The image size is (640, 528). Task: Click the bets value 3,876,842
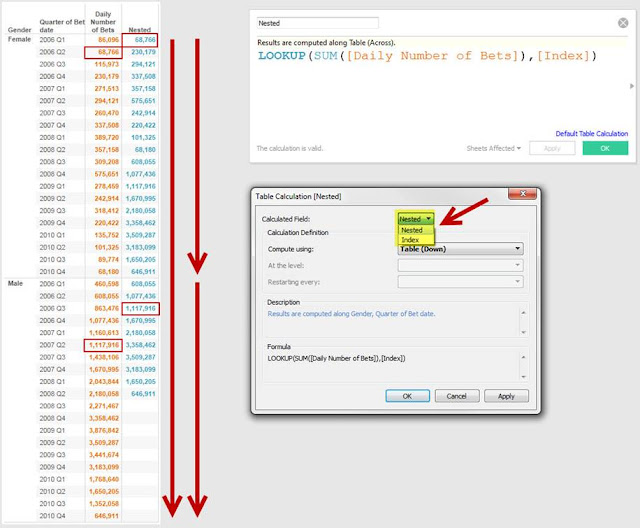(x=104, y=430)
